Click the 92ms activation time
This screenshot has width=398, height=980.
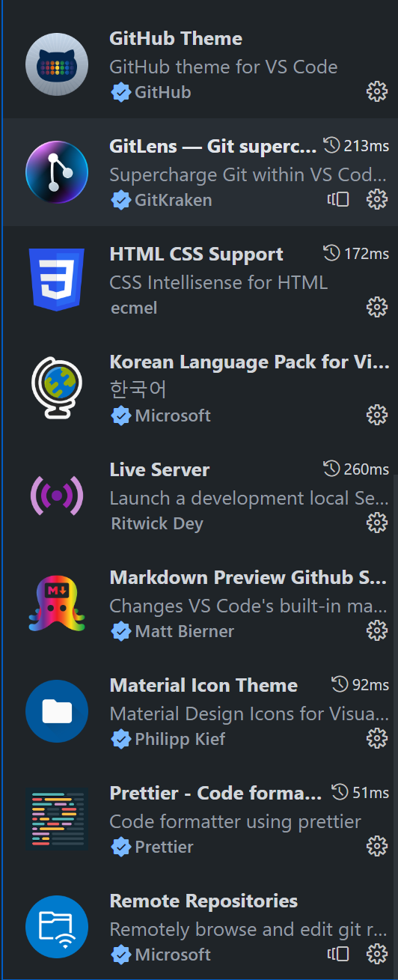pos(370,685)
